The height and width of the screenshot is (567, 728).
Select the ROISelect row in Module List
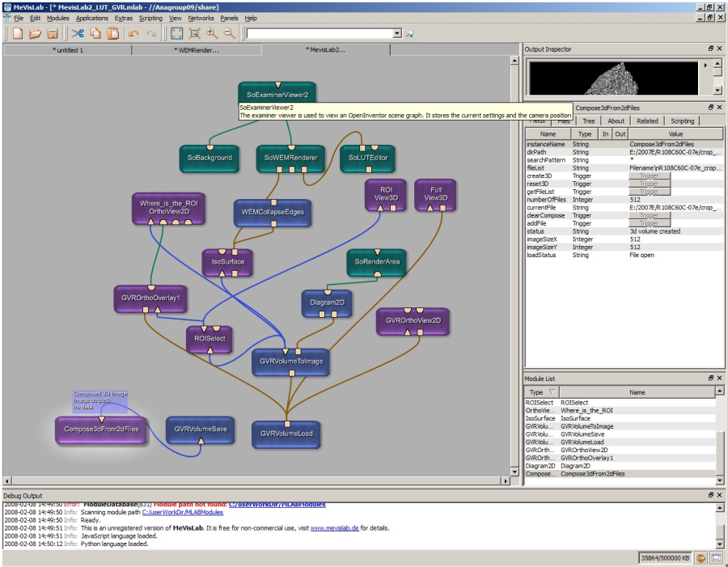620,403
